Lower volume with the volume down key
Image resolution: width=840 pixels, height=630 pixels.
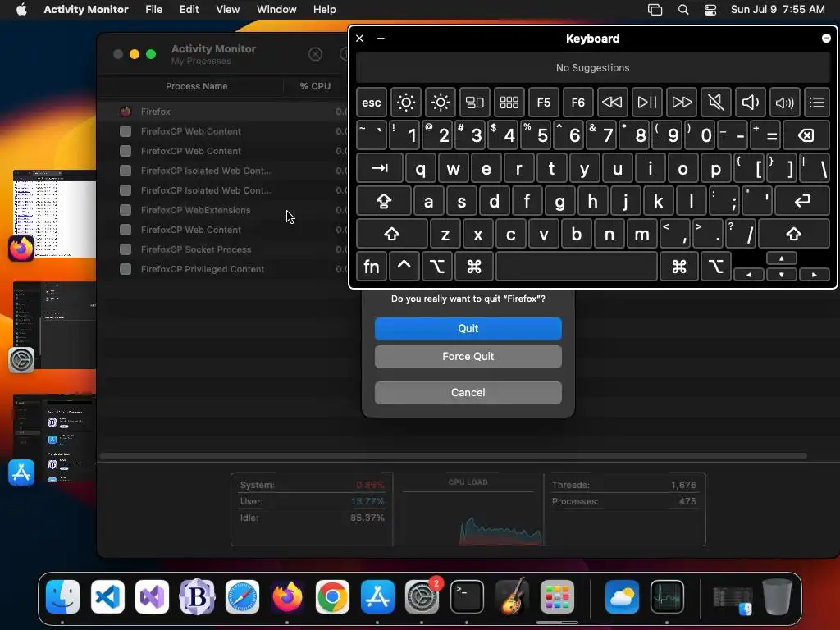(x=750, y=103)
